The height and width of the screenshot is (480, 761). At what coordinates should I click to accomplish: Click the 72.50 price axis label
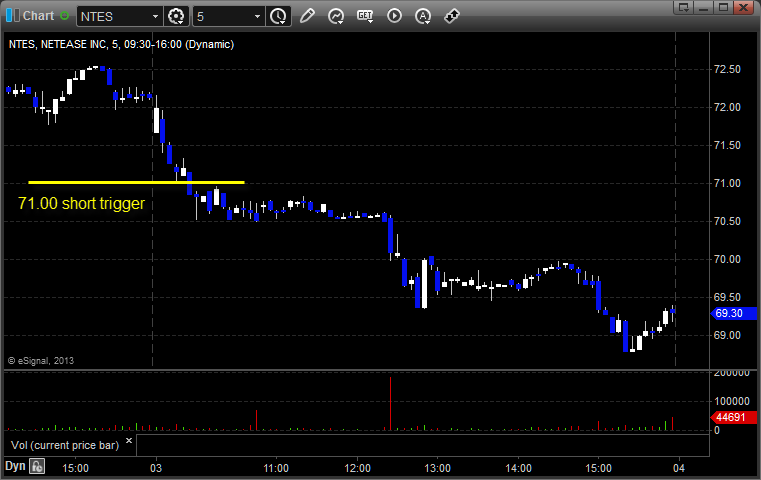point(727,69)
